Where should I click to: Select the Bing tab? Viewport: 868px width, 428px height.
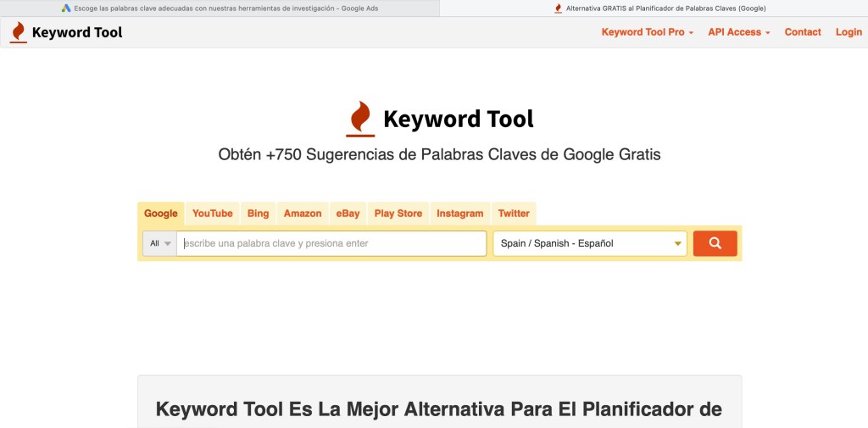coord(258,214)
